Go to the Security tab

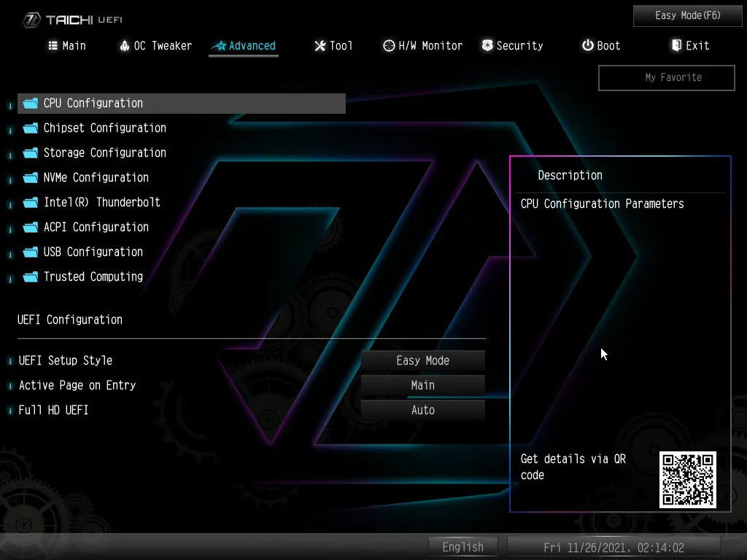(513, 46)
